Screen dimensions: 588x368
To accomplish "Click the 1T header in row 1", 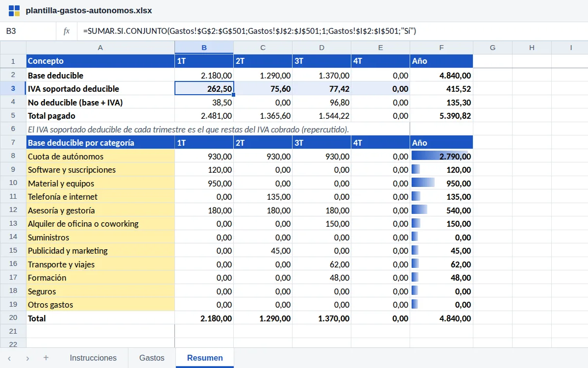I will (204, 61).
